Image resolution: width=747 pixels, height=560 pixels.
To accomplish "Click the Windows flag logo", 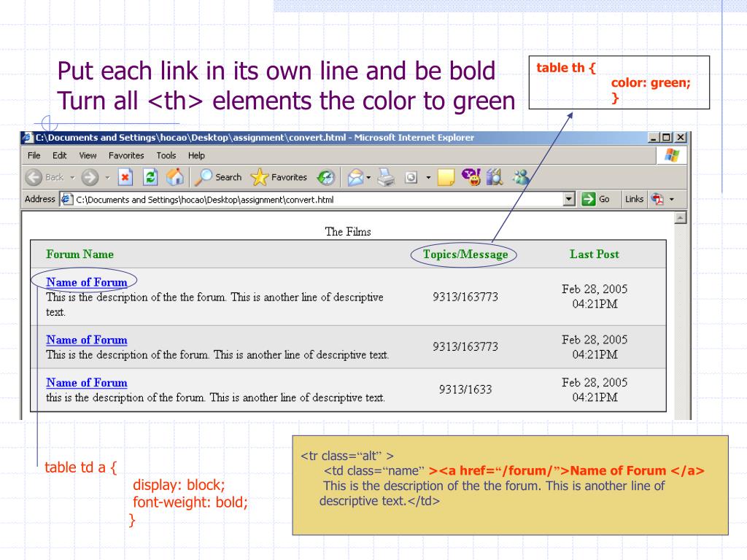I will (x=672, y=155).
